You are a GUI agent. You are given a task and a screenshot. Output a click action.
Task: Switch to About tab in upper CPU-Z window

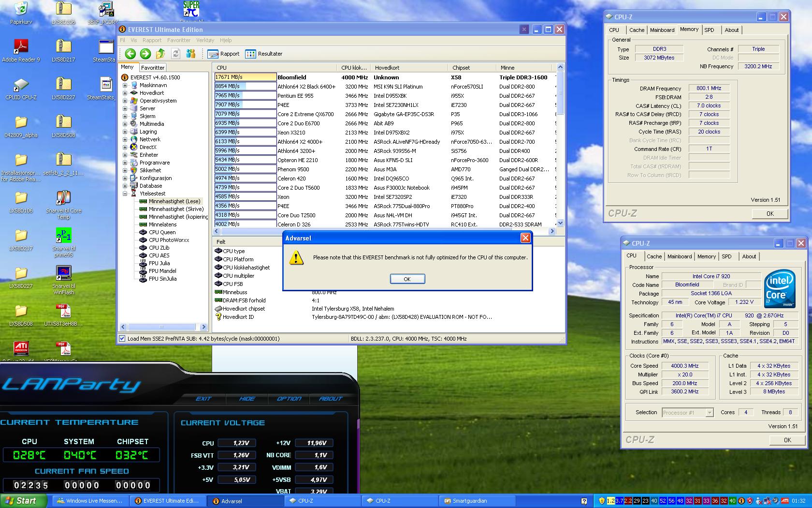coord(731,30)
